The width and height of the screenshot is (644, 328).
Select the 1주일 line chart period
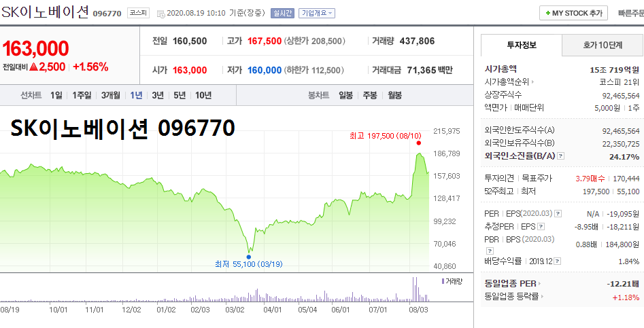point(82,96)
